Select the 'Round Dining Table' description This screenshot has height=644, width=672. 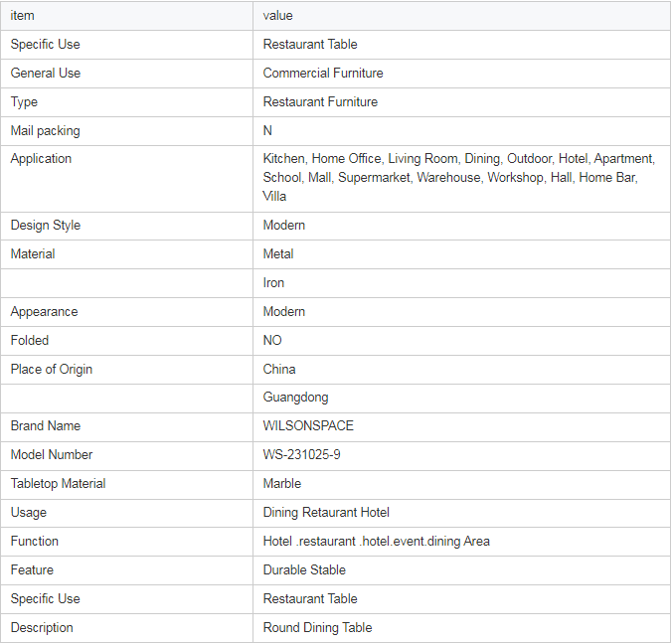point(317,628)
